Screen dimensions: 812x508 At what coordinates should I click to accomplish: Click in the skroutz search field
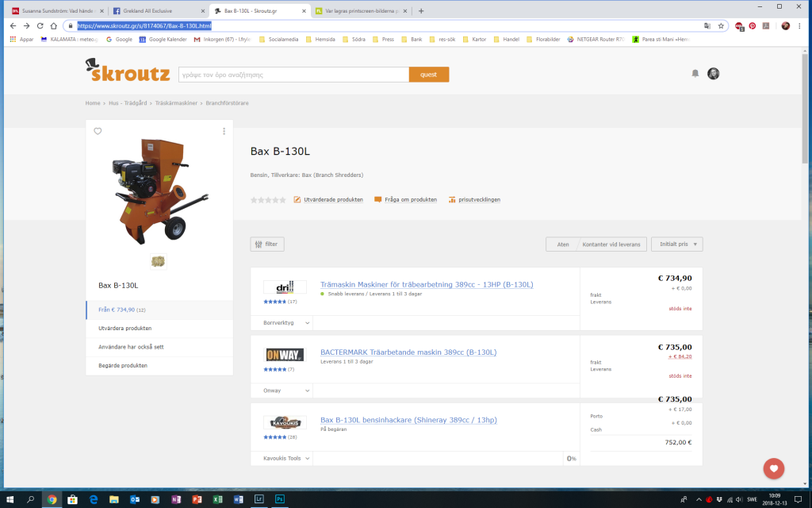pyautogui.click(x=293, y=75)
